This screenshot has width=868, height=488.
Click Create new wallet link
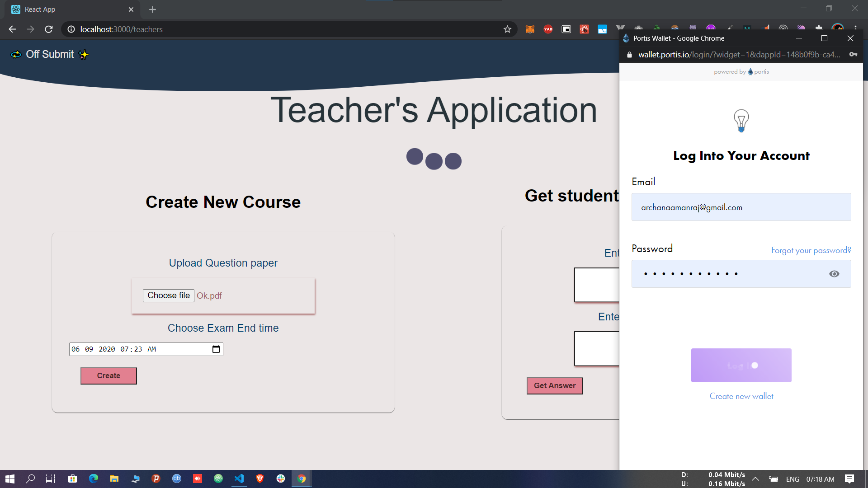click(x=741, y=396)
